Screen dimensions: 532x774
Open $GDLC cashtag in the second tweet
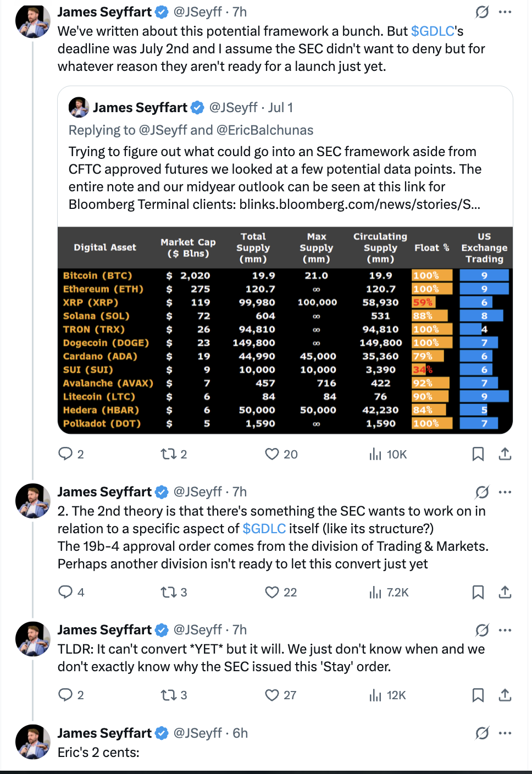[264, 529]
